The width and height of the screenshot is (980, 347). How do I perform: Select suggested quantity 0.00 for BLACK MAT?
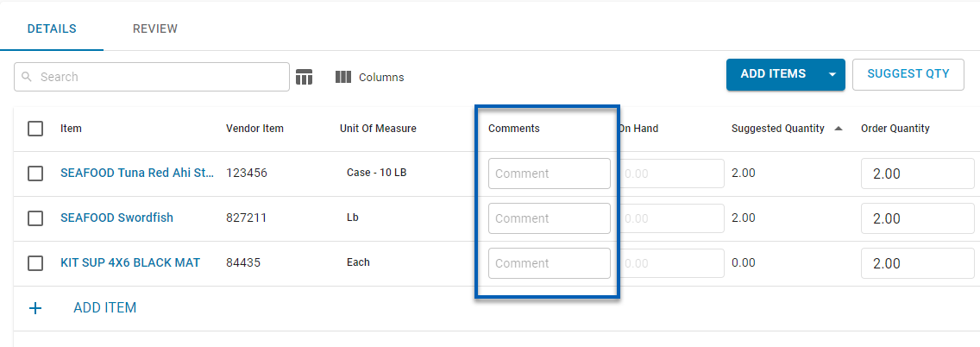pyautogui.click(x=743, y=262)
